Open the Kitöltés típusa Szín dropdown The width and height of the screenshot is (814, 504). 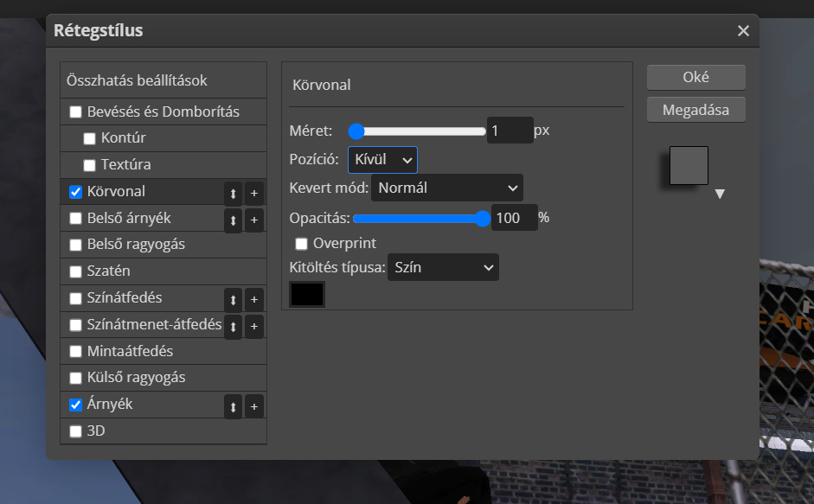pos(443,267)
